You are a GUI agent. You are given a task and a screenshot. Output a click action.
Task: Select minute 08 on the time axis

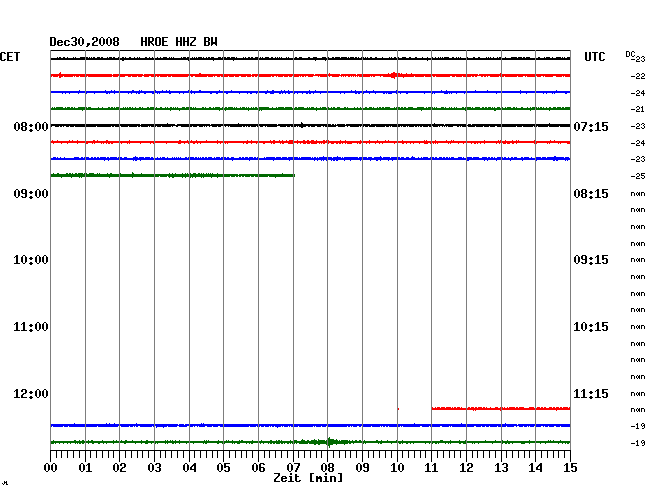click(x=327, y=468)
